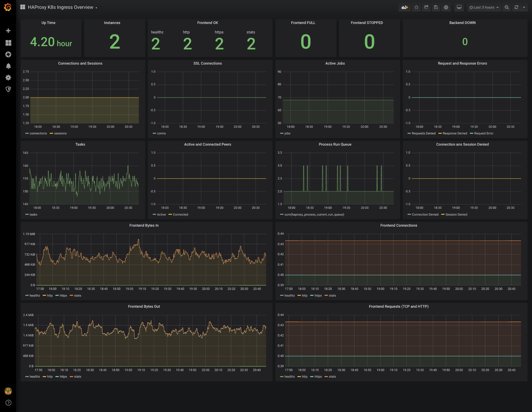Expand the refresh interval dropdown arrow
Viewport: 532px width, 412px height.
coord(524,7)
